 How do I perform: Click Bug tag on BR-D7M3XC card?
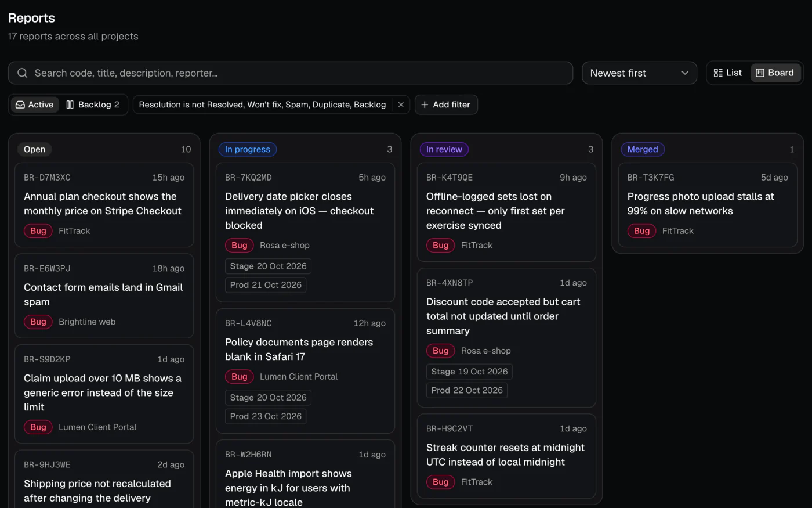point(38,231)
